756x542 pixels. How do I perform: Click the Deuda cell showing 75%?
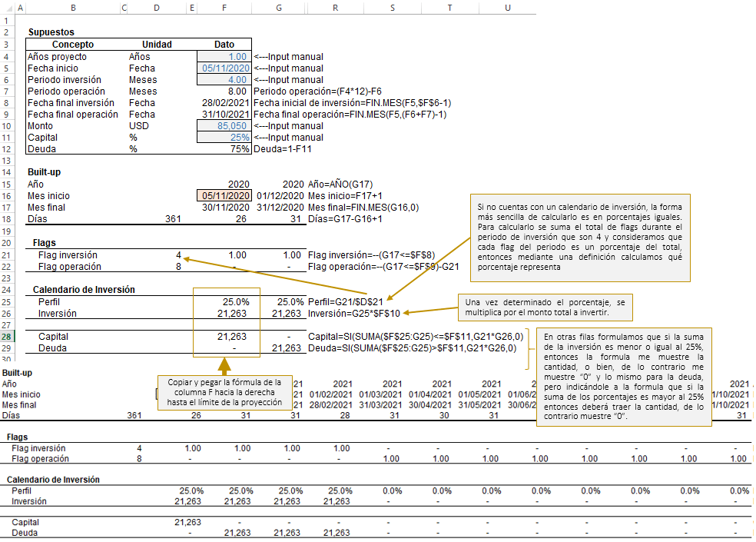[224, 148]
